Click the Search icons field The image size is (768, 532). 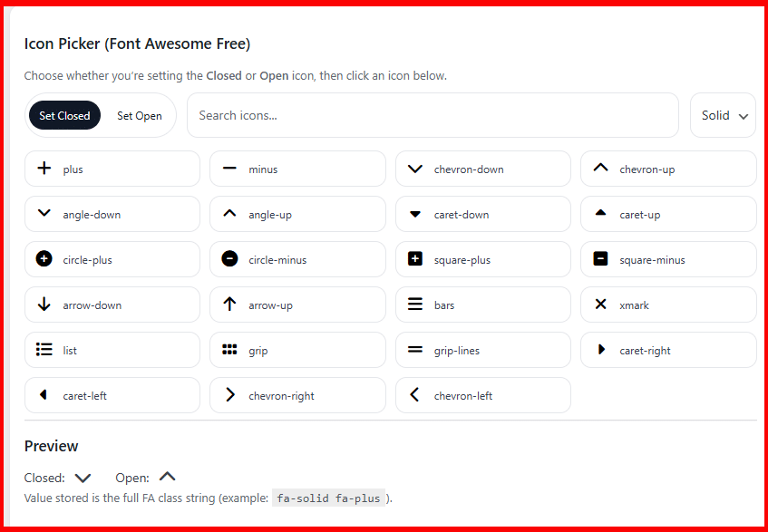click(433, 115)
